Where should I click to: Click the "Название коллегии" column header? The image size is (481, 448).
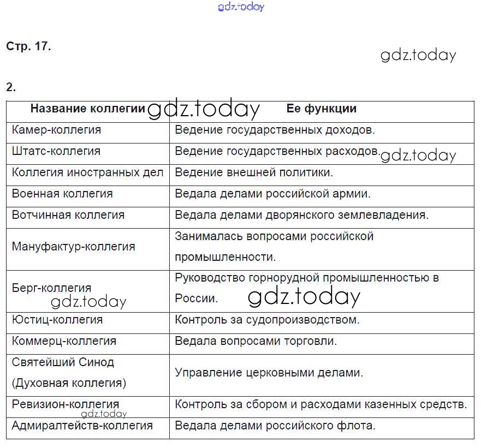(x=87, y=109)
